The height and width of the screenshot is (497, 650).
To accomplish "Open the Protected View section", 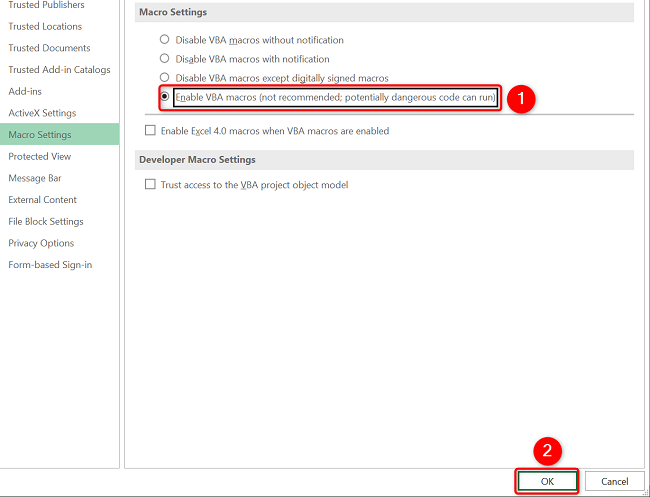I will pos(40,156).
